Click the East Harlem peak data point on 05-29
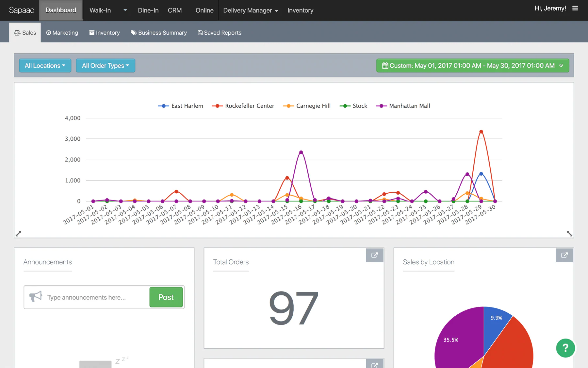 coord(481,174)
